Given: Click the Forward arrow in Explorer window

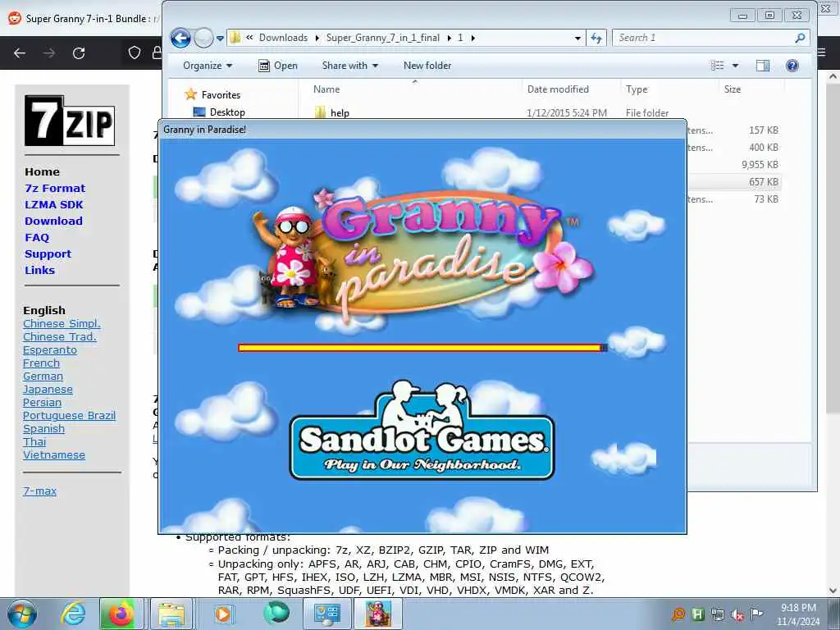Looking at the screenshot, I should coord(203,38).
